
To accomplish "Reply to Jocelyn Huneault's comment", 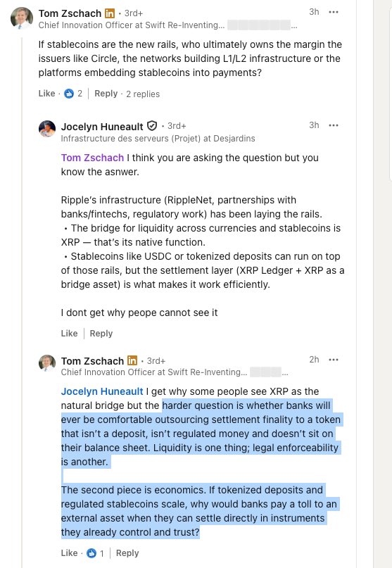I will pyautogui.click(x=101, y=333).
